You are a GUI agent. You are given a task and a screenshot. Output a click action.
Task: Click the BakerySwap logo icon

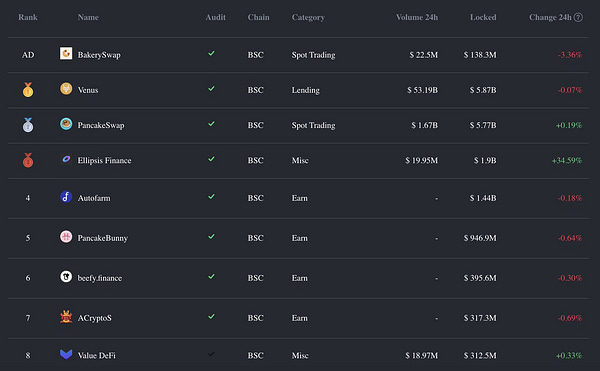(x=66, y=53)
